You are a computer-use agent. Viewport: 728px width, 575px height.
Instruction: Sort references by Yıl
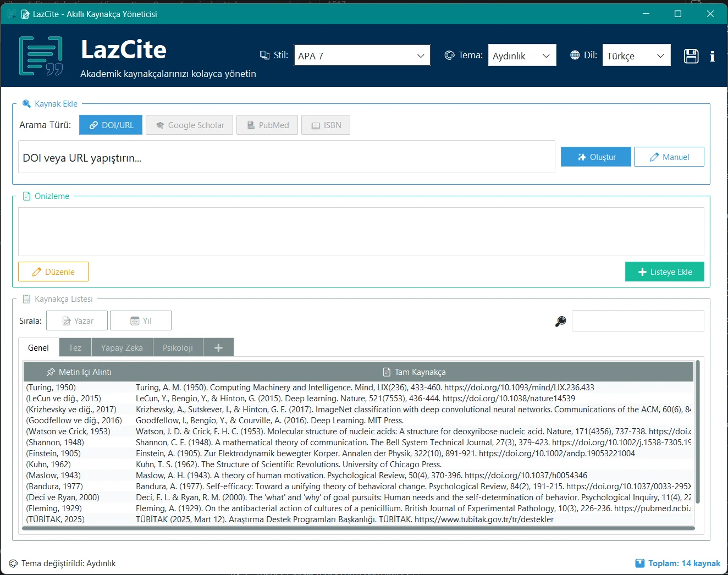click(141, 320)
